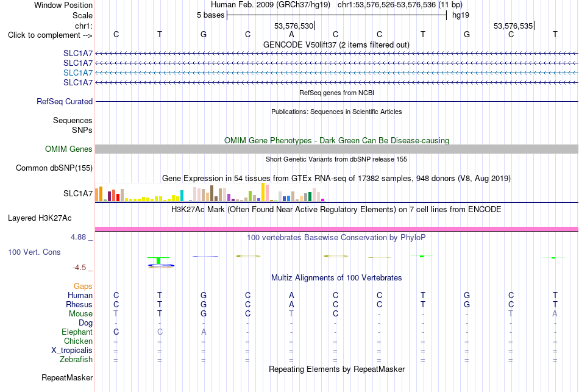Open the GENCODE V50lift37 track title

(x=336, y=45)
